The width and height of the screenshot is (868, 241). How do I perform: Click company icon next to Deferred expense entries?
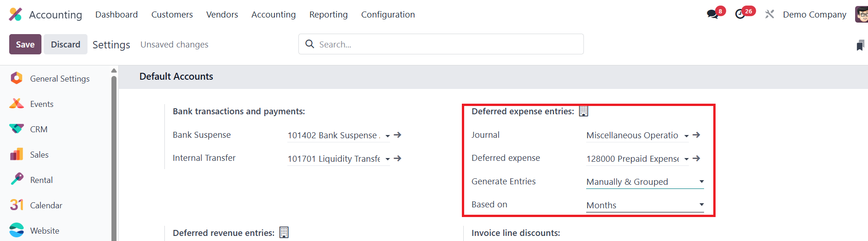coord(583,111)
